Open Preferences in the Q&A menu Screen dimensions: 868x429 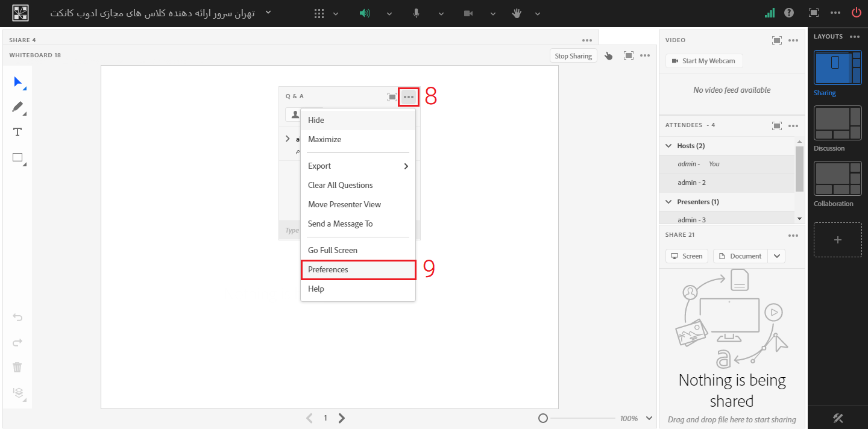pos(357,270)
